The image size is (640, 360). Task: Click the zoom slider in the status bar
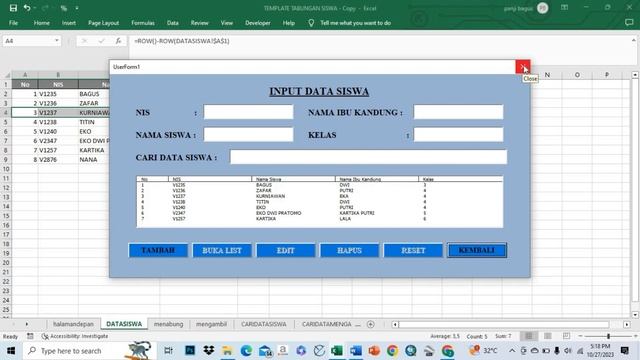[608, 336]
